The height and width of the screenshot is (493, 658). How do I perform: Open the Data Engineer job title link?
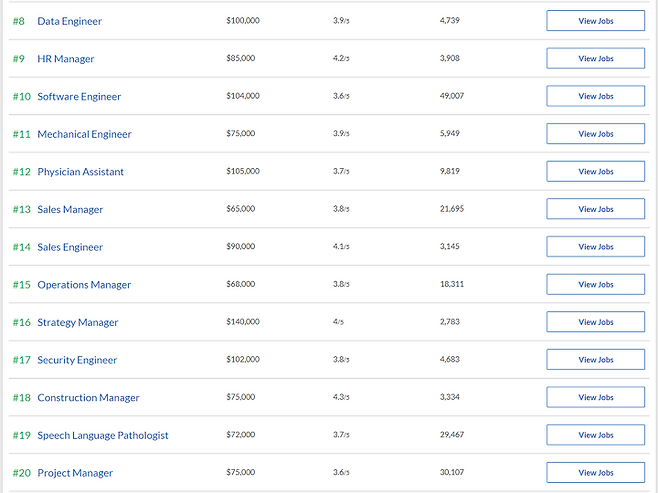[69, 21]
